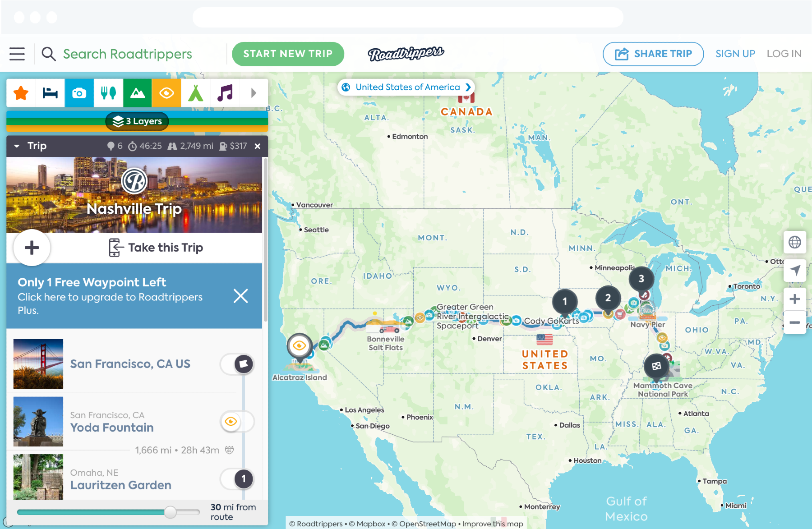Image resolution: width=812 pixels, height=529 pixels.
Task: Click the trip duration 46:25 clock
Action: click(x=133, y=146)
